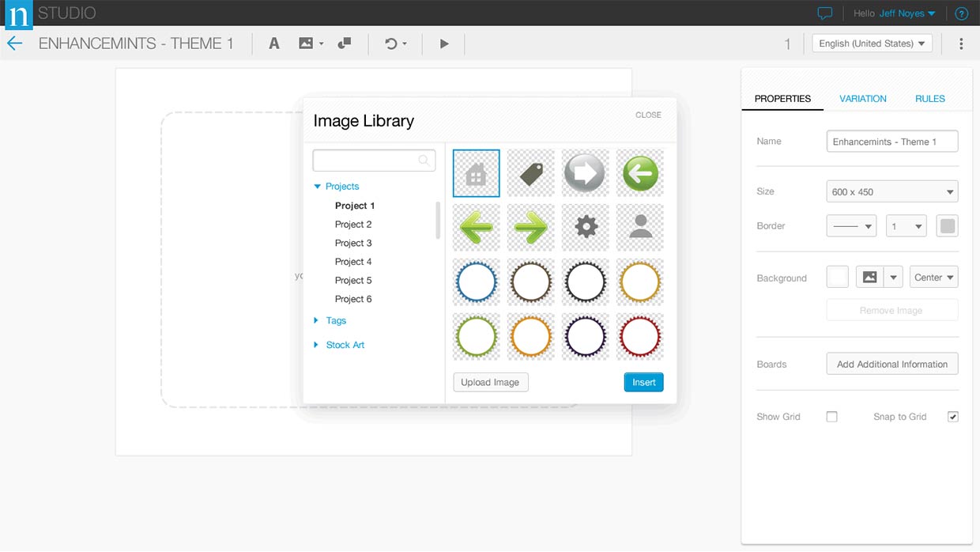Switch to the Variation tab
This screenshot has height=552, width=980.
[863, 99]
